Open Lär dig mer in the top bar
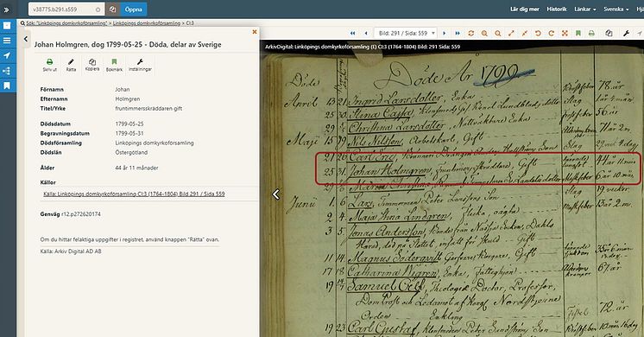The height and width of the screenshot is (337, 644). click(x=525, y=9)
